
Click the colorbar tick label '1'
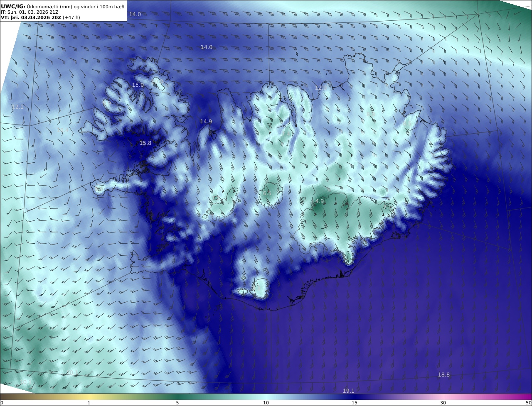point(89,403)
